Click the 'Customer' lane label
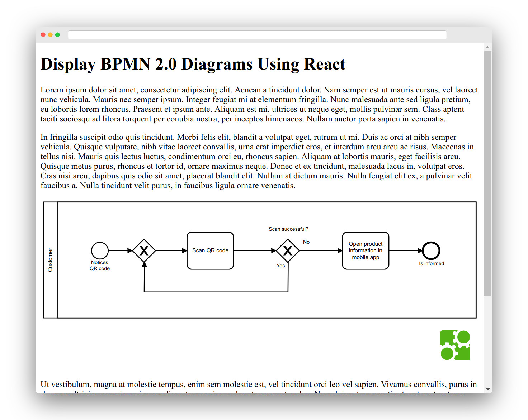This screenshot has height=420, width=528. click(50, 260)
